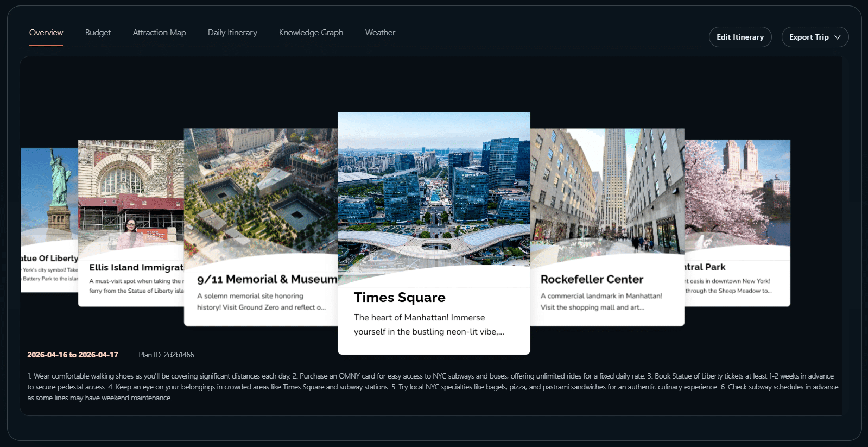
Task: Click the Ellis Island Immigration title
Action: click(x=136, y=267)
